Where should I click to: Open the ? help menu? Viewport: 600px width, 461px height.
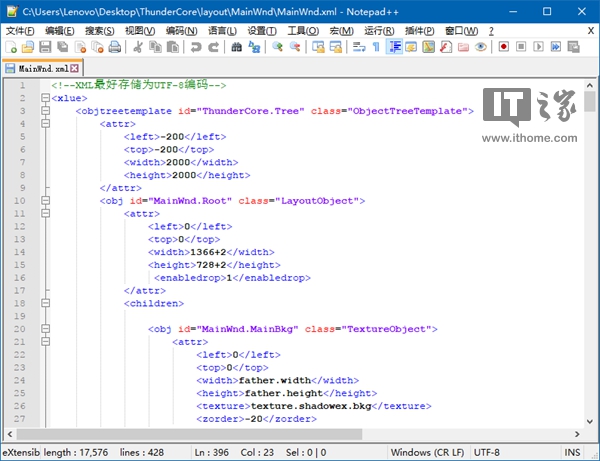coord(491,31)
